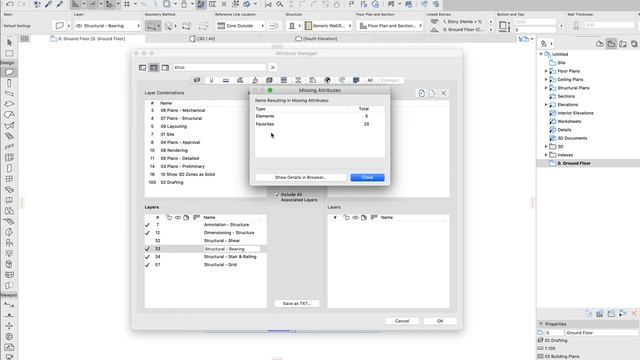Screen dimensions: 640x360
Task: Sort left Layers list by visibility eye column
Action: (x=178, y=218)
